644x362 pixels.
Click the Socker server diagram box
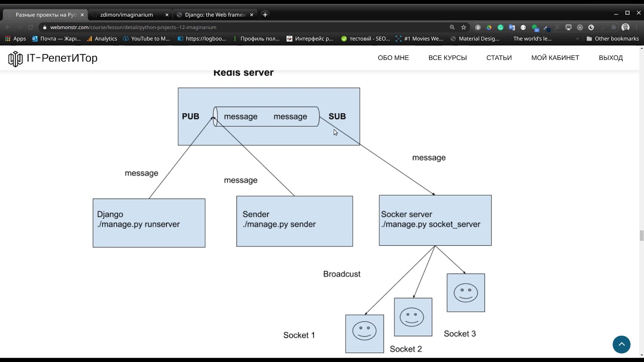click(x=435, y=220)
